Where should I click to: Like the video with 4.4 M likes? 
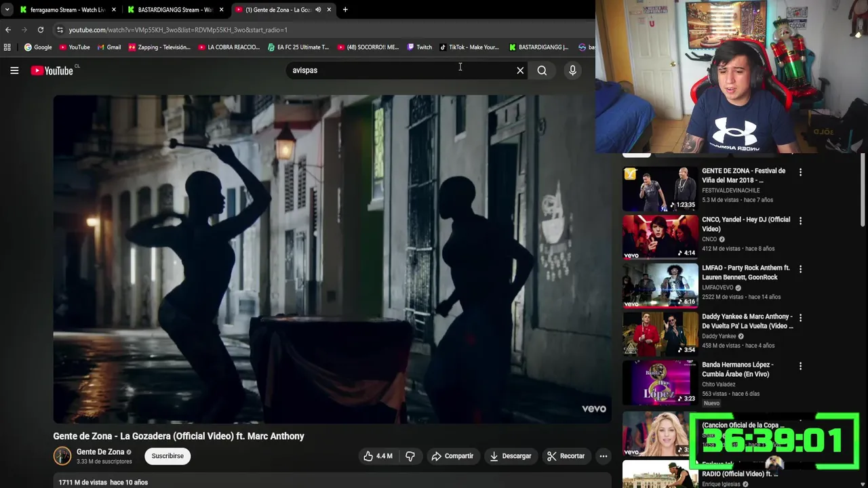[378, 456]
